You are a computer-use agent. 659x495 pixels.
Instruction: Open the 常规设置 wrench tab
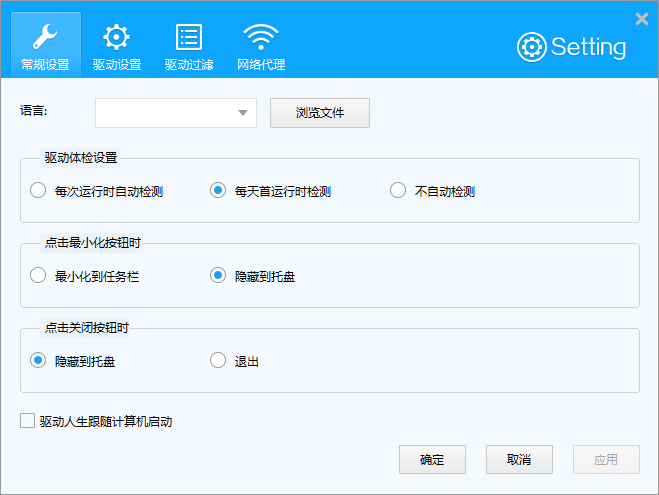45,45
